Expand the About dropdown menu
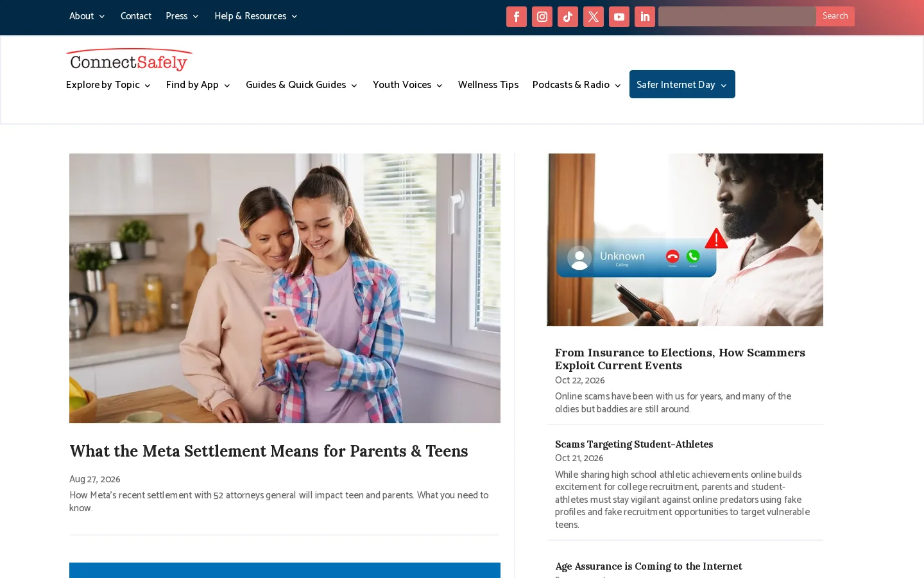The height and width of the screenshot is (578, 924). (87, 16)
